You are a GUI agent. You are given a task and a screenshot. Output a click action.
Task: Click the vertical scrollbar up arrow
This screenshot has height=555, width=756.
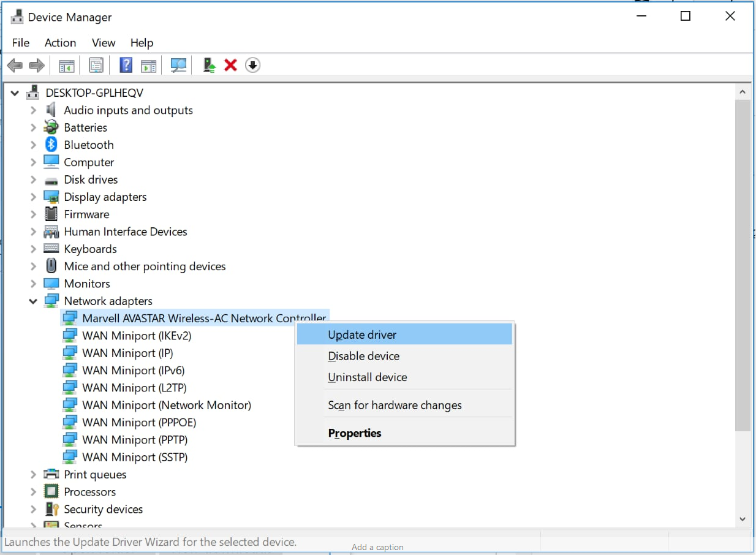742,92
